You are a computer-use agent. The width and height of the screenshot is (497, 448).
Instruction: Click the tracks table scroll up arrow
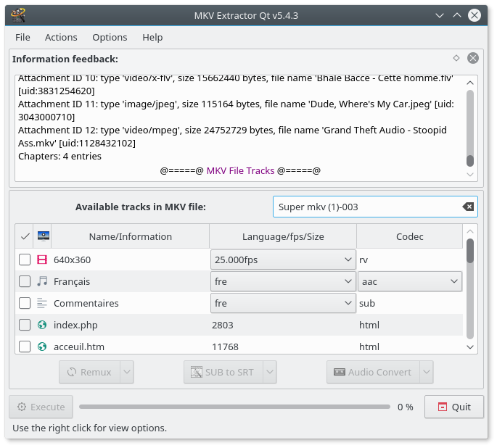470,231
